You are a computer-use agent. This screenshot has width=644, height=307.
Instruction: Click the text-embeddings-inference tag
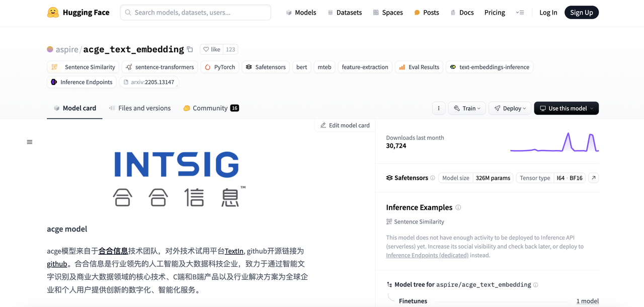click(x=490, y=67)
